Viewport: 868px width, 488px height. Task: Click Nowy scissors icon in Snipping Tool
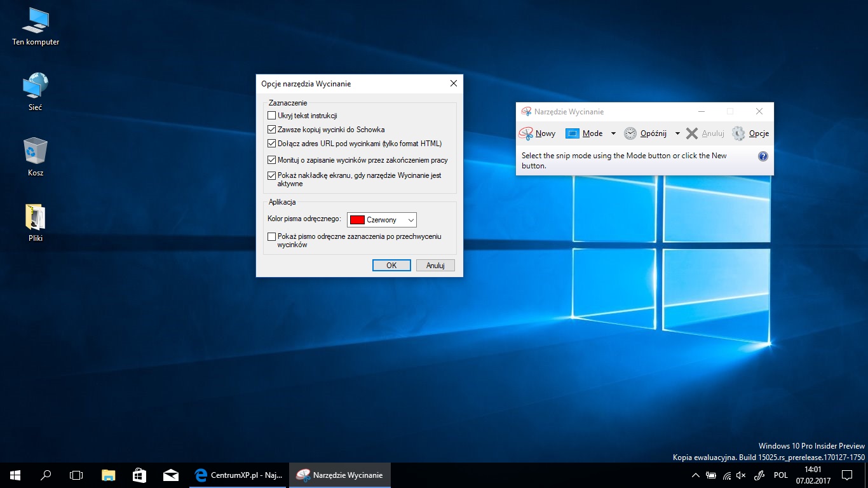526,133
